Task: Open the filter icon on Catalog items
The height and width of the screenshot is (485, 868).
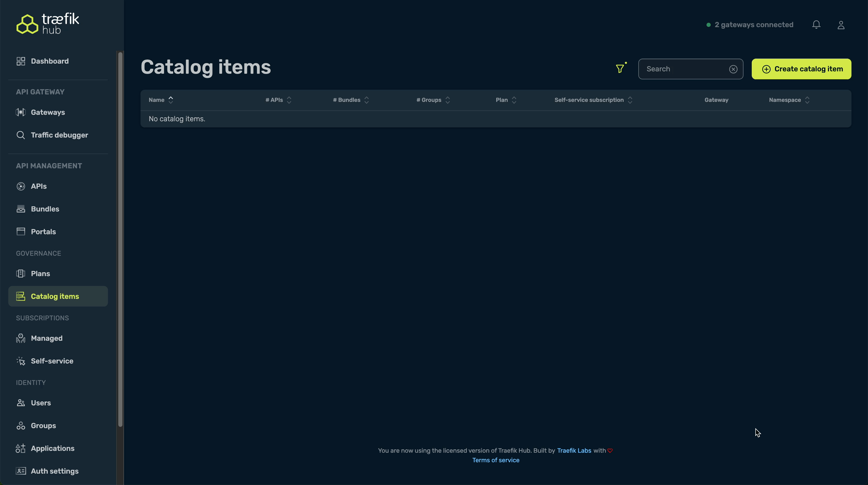Action: click(621, 69)
